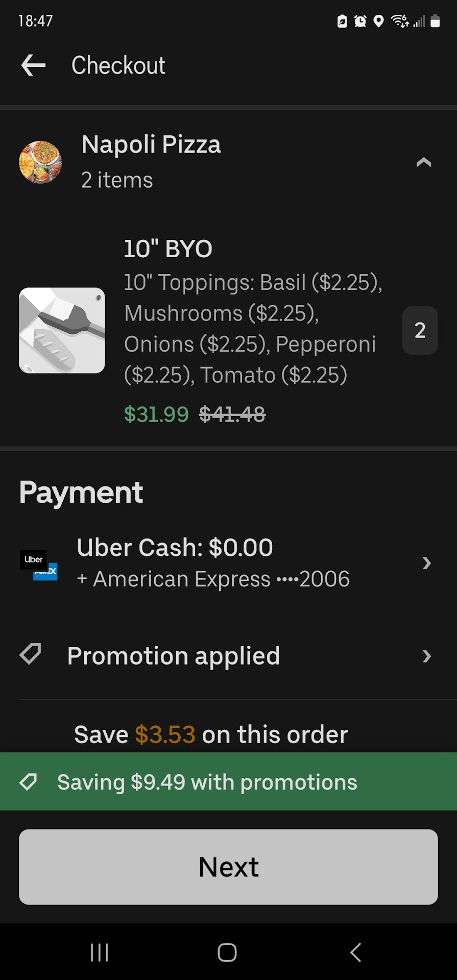
Task: Tap Save $3.53 on this order
Action: point(211,734)
